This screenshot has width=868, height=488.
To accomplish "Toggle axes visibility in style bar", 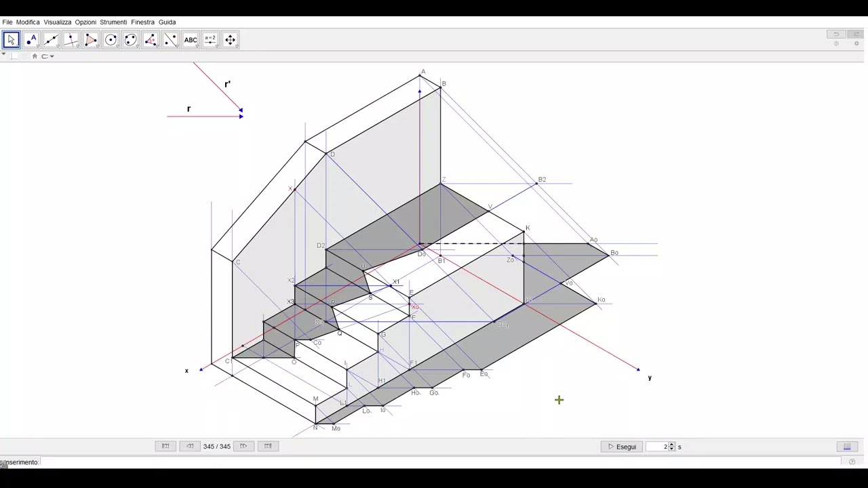I will [15, 56].
